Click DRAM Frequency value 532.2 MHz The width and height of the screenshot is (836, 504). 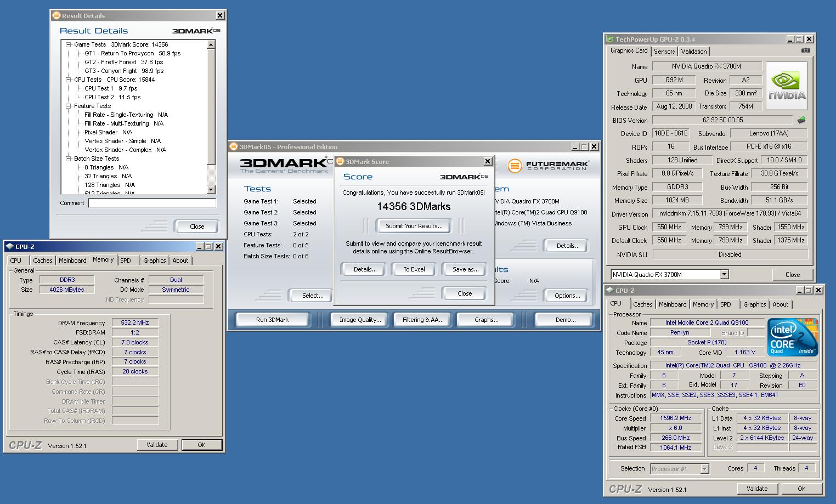pyautogui.click(x=135, y=322)
